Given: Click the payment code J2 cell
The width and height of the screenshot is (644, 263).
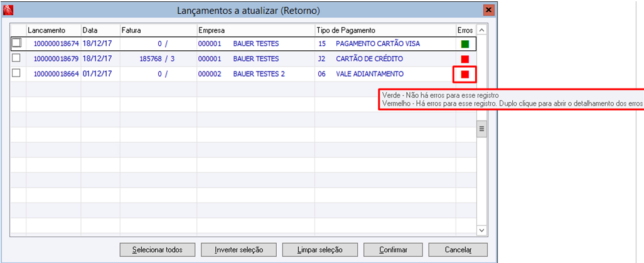Looking at the screenshot, I should tap(321, 59).
